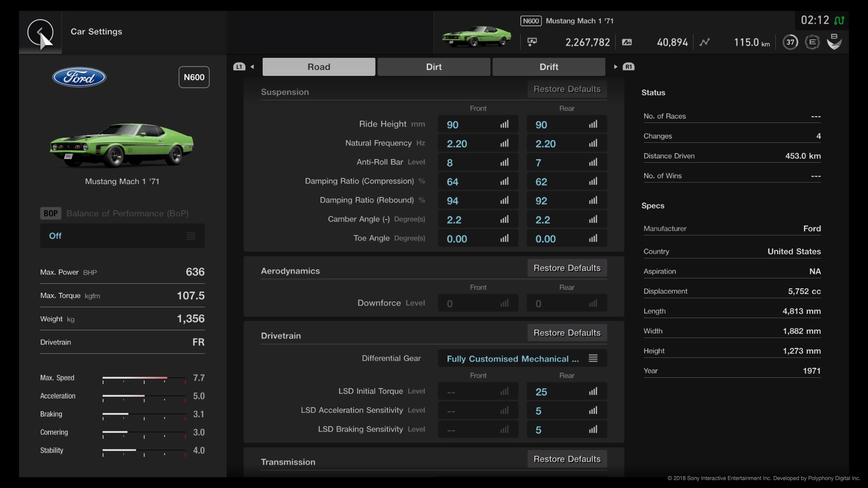Click Restore Defaults for Suspension
The width and height of the screenshot is (868, 488).
[x=566, y=89]
